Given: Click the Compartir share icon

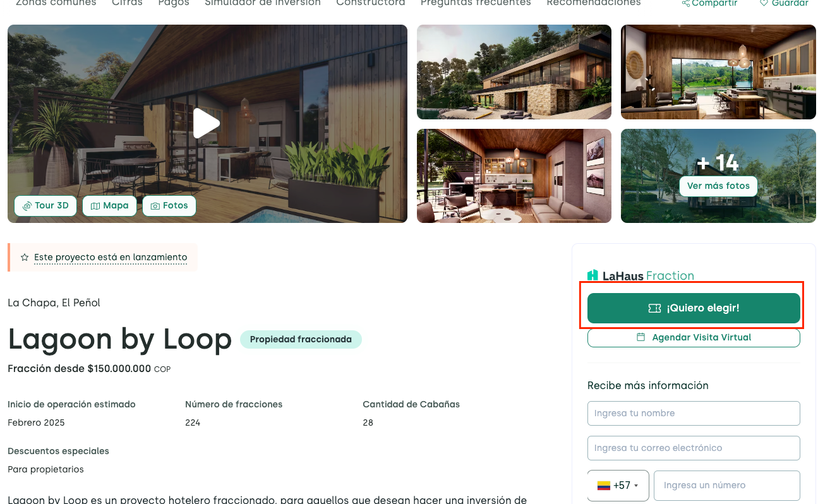Looking at the screenshot, I should 686,4.
